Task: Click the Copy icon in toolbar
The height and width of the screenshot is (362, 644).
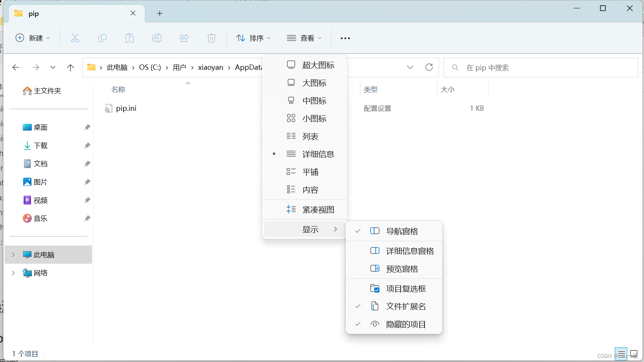Action: pyautogui.click(x=102, y=38)
